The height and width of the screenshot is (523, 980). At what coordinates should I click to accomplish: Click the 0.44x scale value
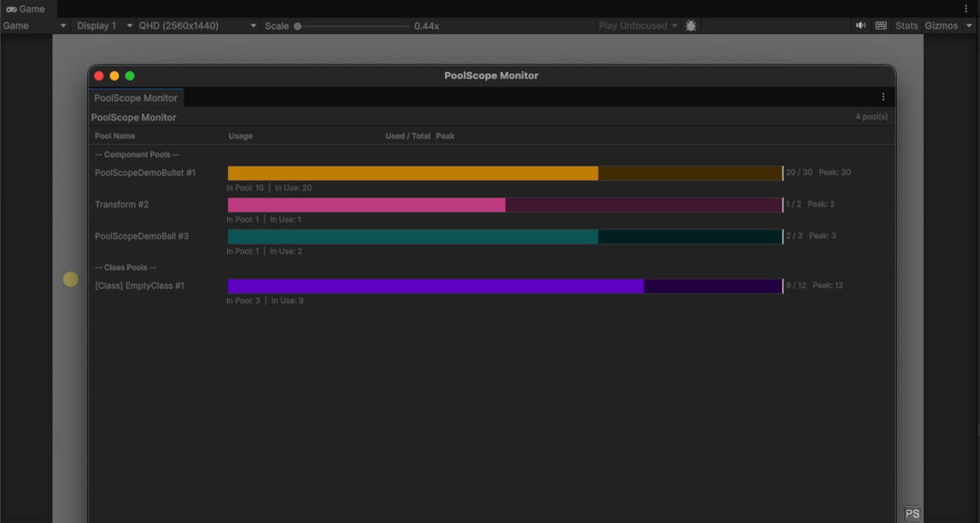pos(427,26)
